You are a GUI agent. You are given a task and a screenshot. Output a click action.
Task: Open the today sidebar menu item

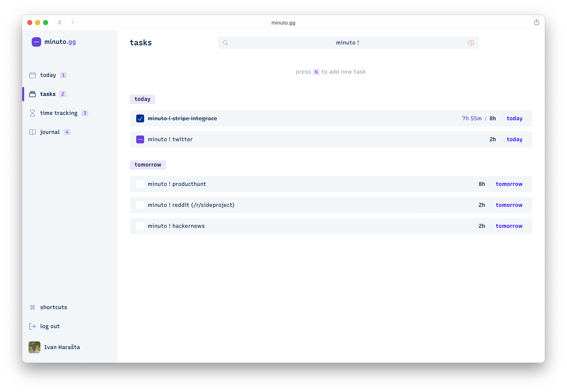click(48, 75)
